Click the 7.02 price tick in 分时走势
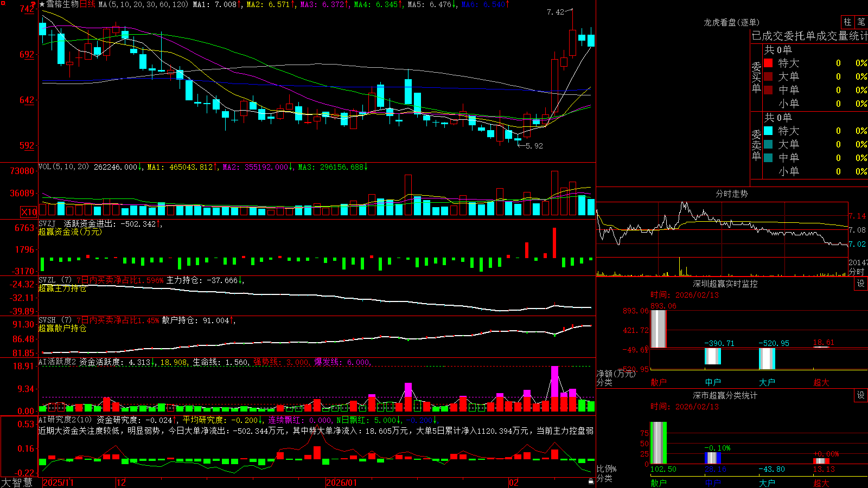The width and height of the screenshot is (868, 488). click(x=857, y=245)
